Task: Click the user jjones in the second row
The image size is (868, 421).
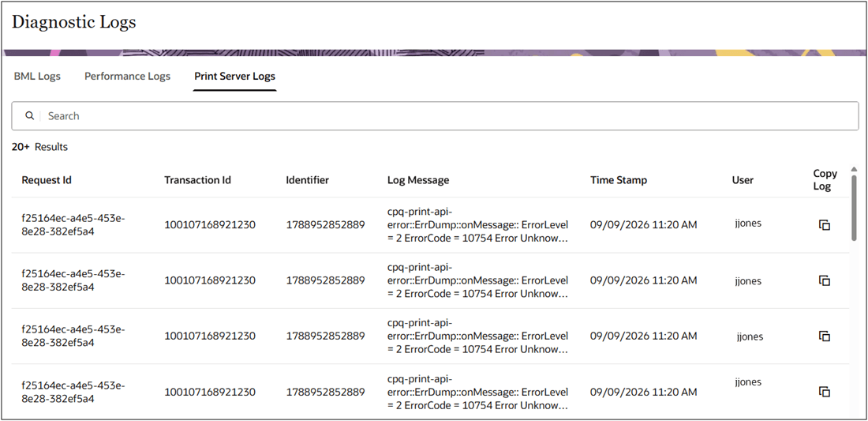Action: coord(746,281)
